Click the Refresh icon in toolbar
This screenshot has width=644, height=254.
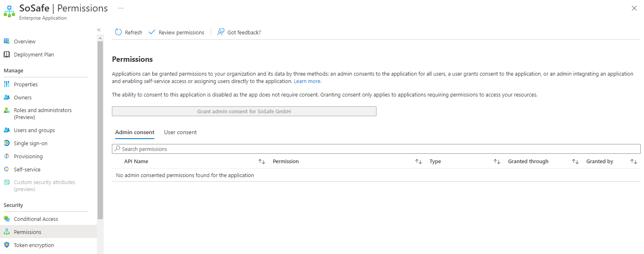[x=118, y=32]
